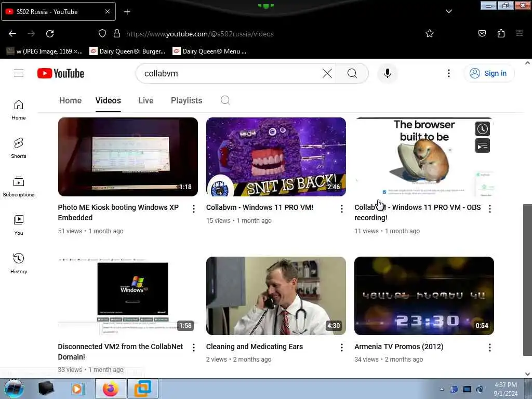532x399 pixels.
Task: Open the Windows Start orb
Action: tap(14, 389)
